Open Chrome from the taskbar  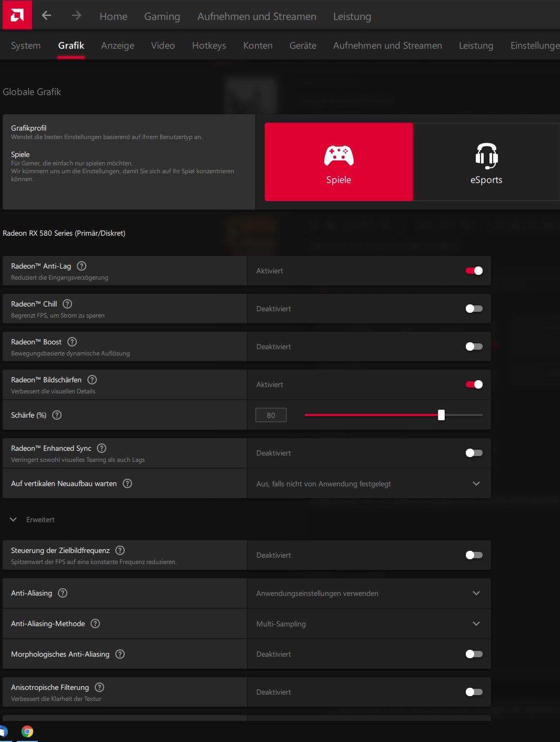pos(27,731)
